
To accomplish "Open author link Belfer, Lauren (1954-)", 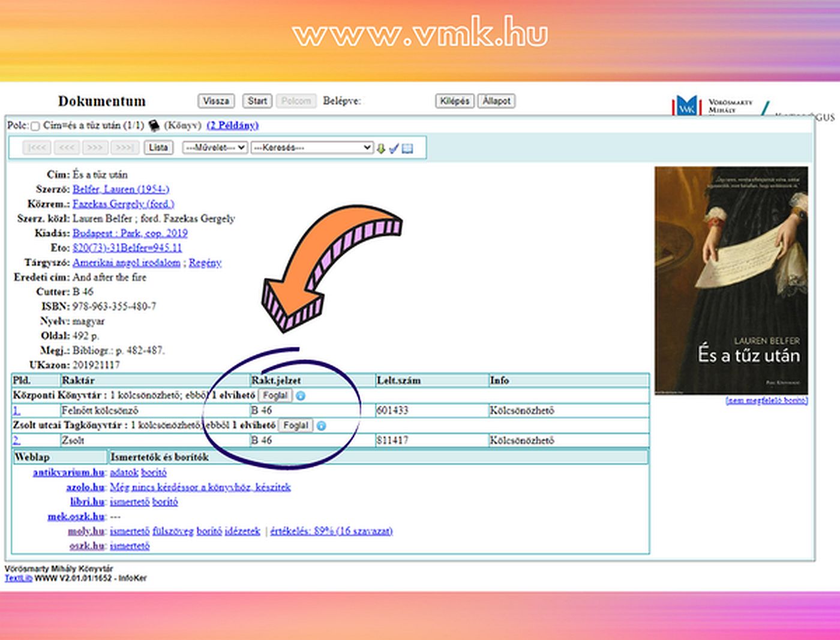I will (x=121, y=189).
